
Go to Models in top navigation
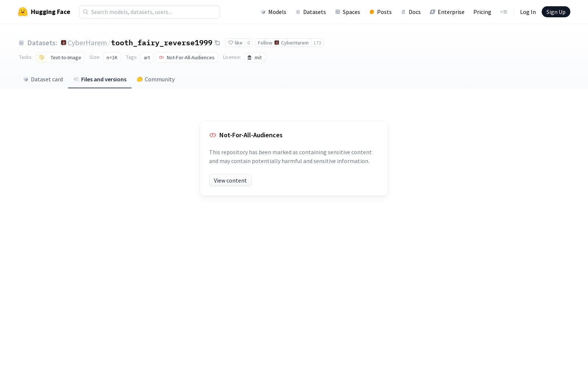tap(273, 12)
